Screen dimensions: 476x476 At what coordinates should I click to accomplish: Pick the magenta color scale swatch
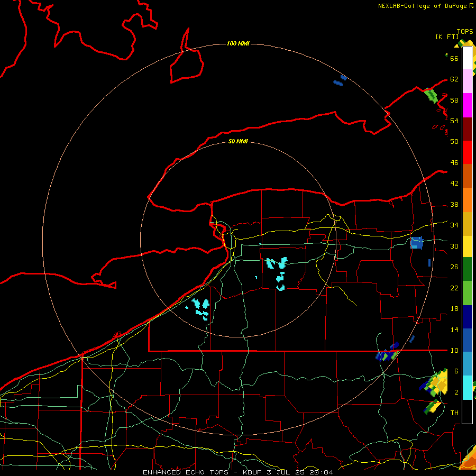tap(467, 105)
